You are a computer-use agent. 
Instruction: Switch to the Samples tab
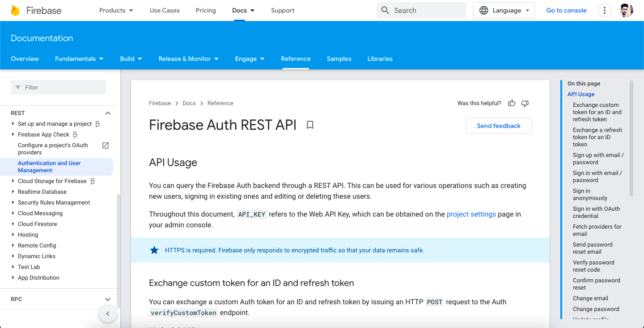point(339,59)
